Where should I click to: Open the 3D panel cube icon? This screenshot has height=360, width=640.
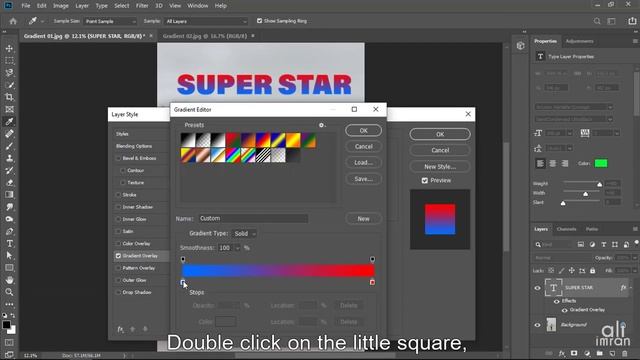(x=520, y=46)
